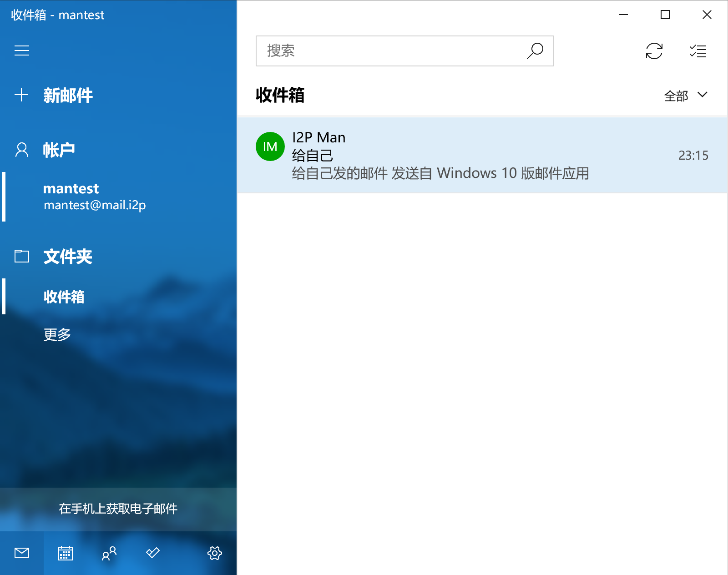
Task: Click the sync refresh icon
Action: [654, 51]
